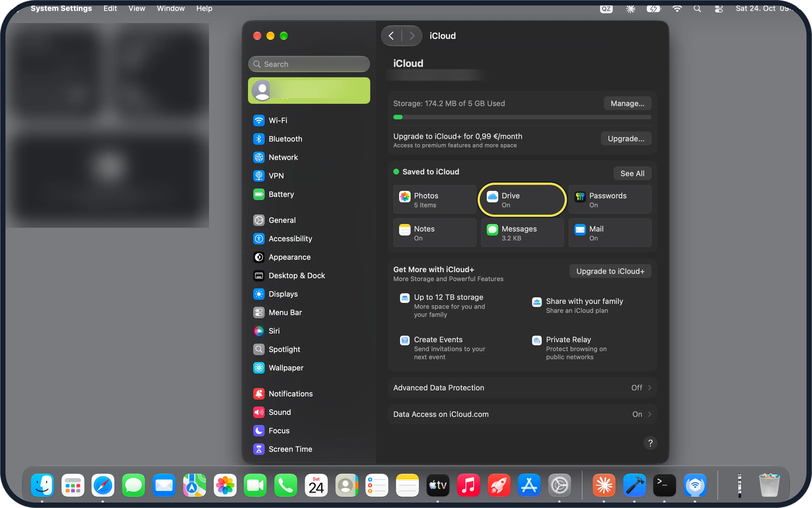This screenshot has width=812, height=508.
Task: Open Displays settings
Action: point(309,294)
